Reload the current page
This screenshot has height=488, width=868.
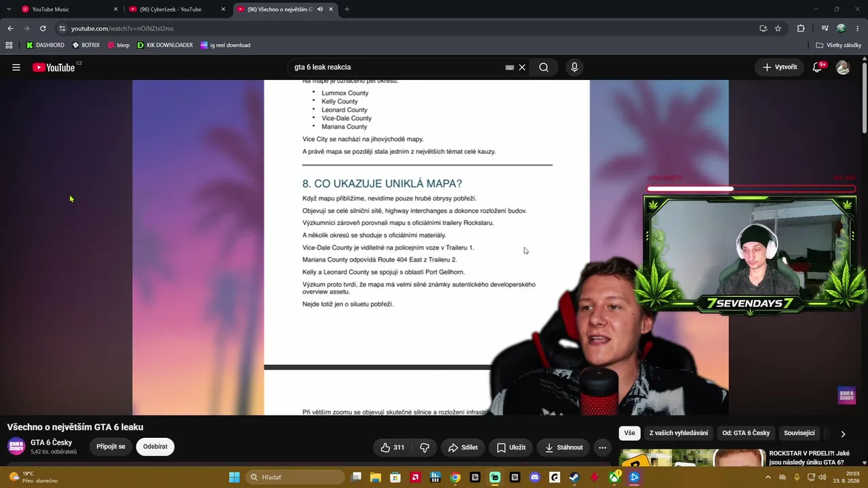(x=43, y=28)
